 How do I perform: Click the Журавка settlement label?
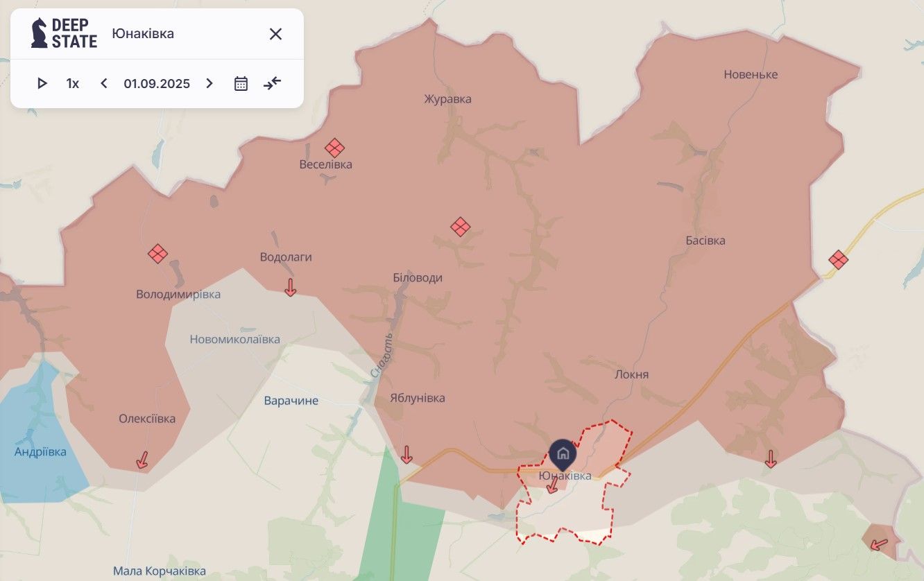point(448,99)
